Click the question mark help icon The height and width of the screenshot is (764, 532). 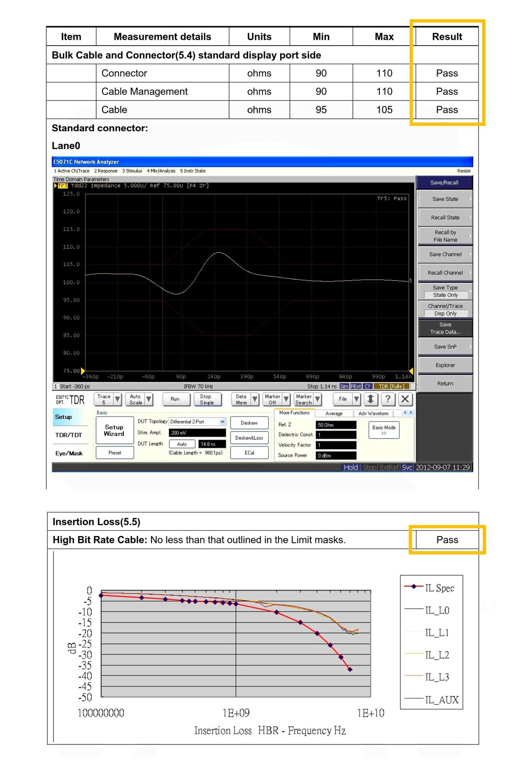coord(388,399)
